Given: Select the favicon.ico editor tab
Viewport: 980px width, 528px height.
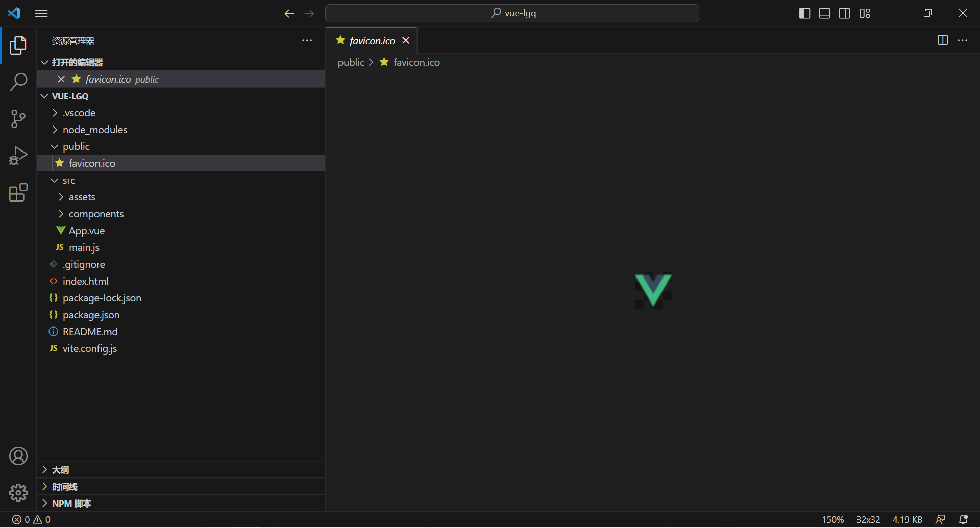Looking at the screenshot, I should [372, 40].
